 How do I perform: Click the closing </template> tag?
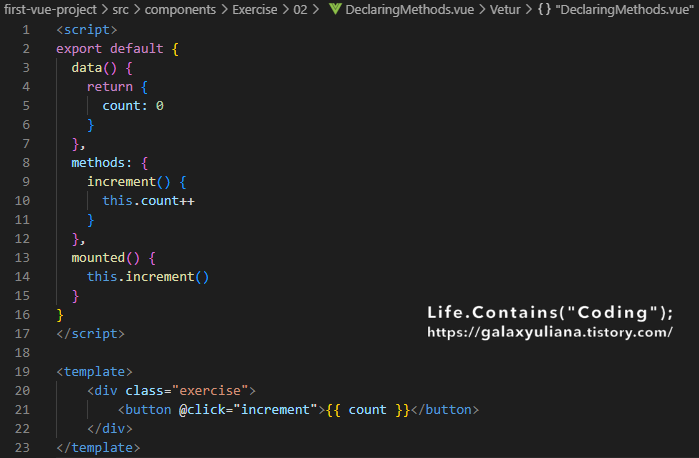98,448
